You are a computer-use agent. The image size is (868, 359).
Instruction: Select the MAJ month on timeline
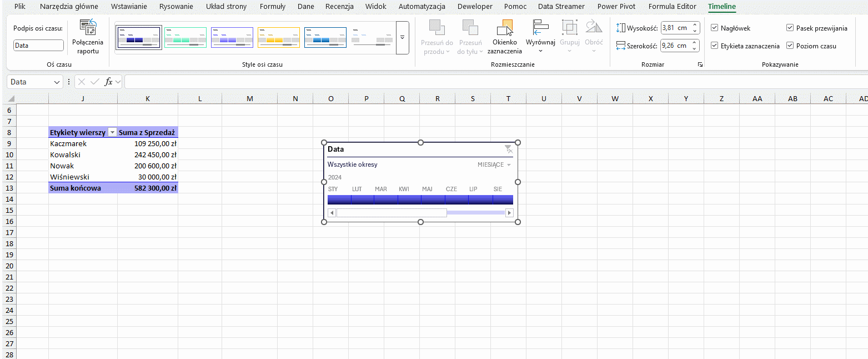433,200
